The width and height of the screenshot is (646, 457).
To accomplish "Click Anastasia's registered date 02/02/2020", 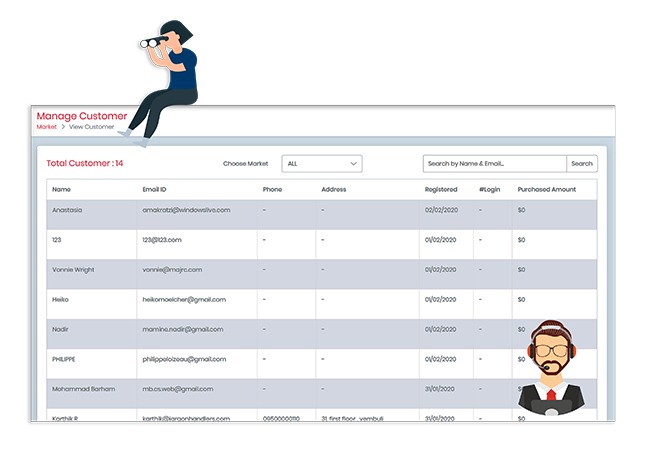I will coord(441,210).
